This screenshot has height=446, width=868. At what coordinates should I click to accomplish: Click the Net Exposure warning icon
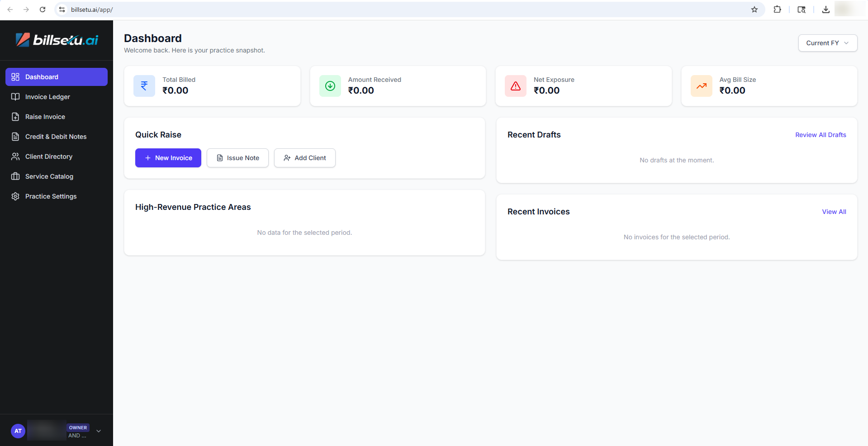[516, 86]
